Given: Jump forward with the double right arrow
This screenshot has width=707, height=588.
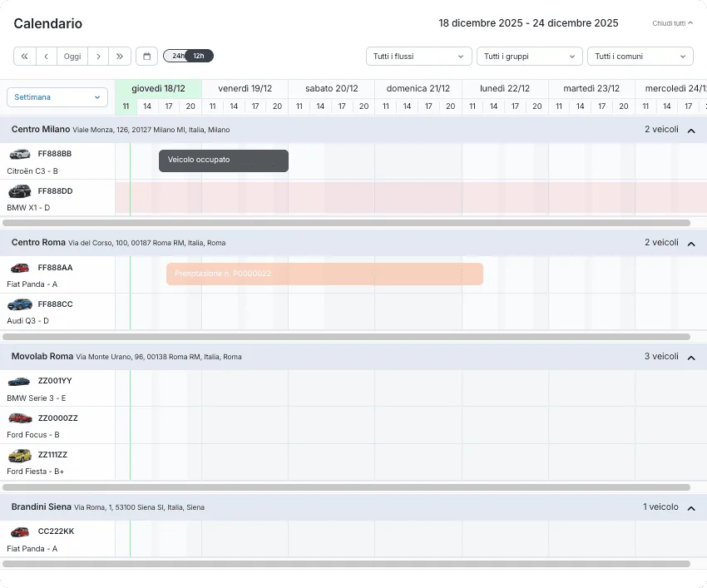Looking at the screenshot, I should click(x=120, y=57).
